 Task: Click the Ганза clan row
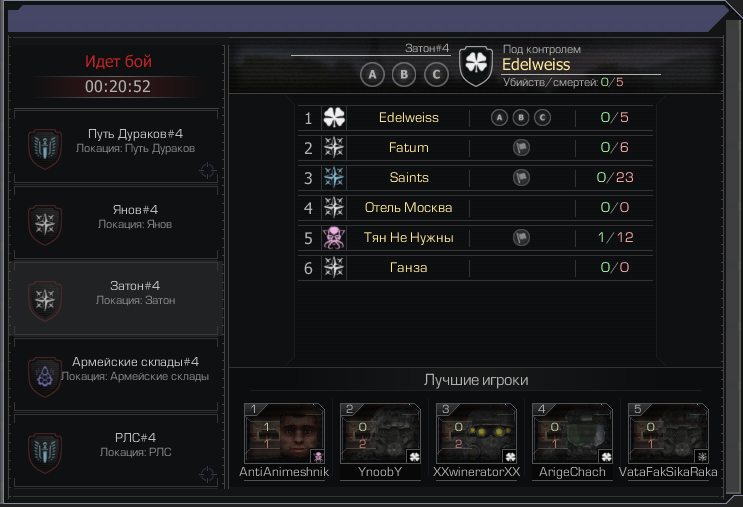pos(475,267)
